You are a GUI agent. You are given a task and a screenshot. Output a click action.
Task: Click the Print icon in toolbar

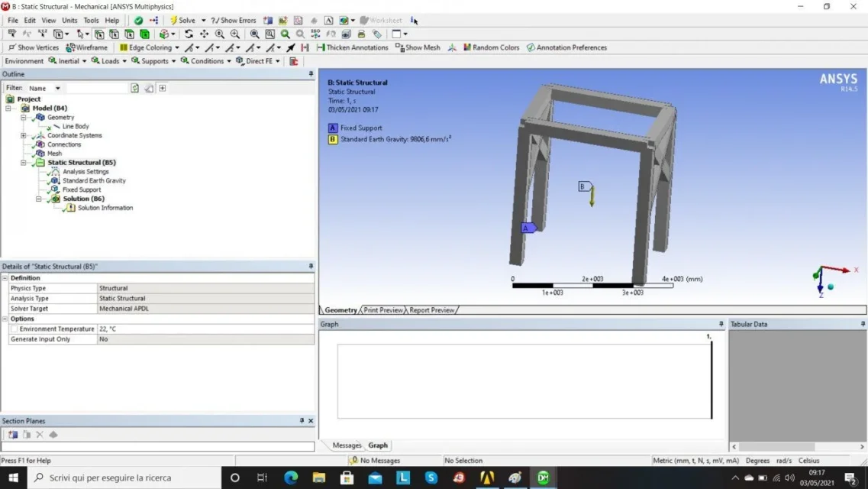click(362, 34)
